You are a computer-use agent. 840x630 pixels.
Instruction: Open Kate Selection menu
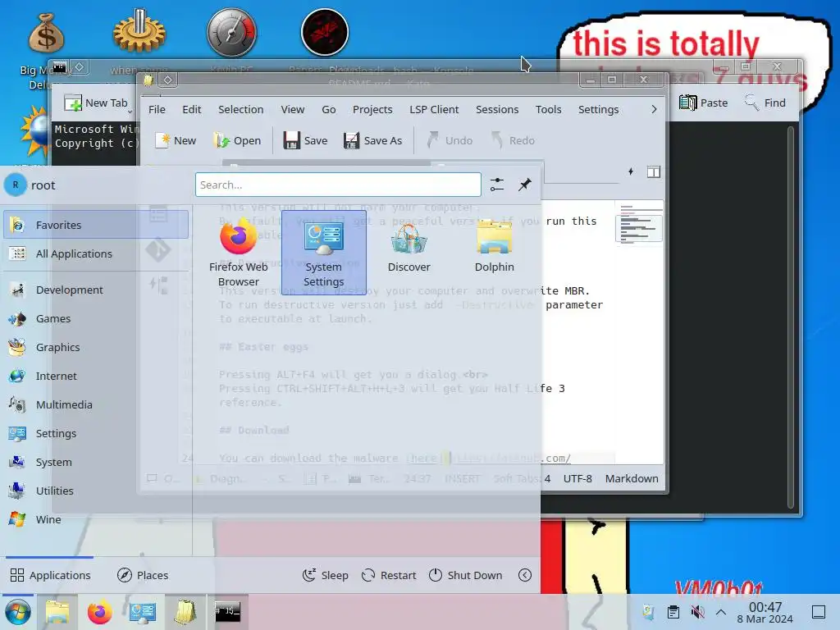click(240, 109)
